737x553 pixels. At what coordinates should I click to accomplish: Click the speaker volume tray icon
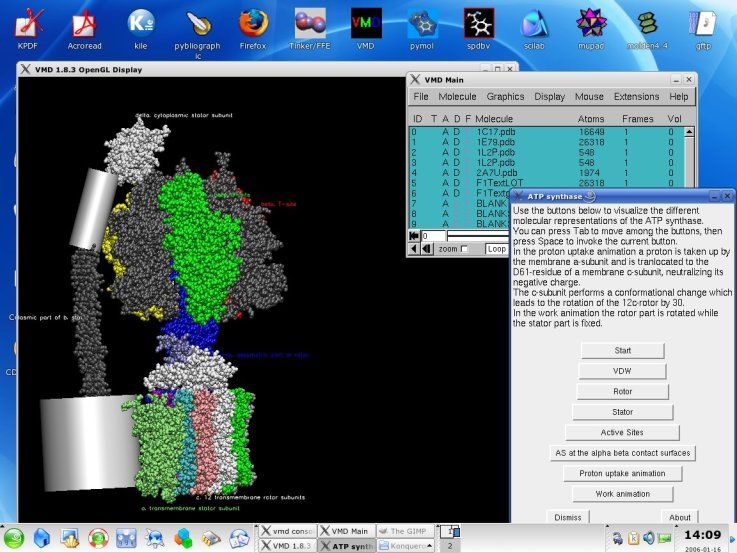[649, 538]
